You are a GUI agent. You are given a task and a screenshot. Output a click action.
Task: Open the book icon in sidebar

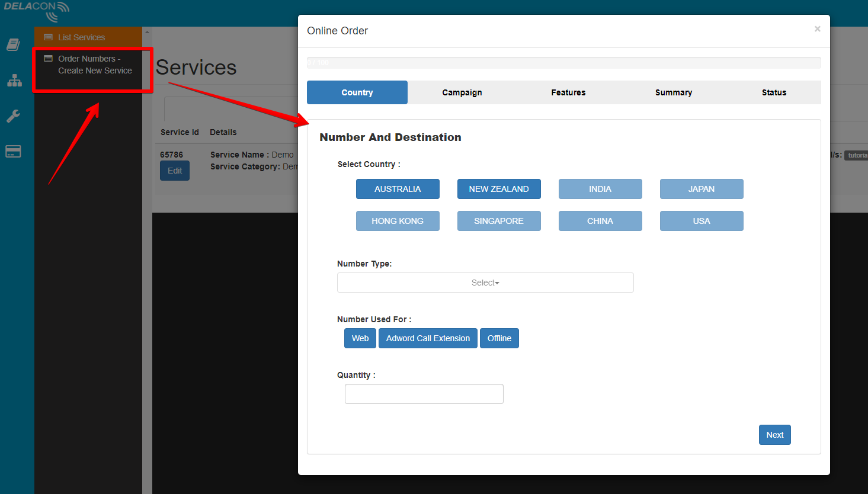pyautogui.click(x=13, y=44)
